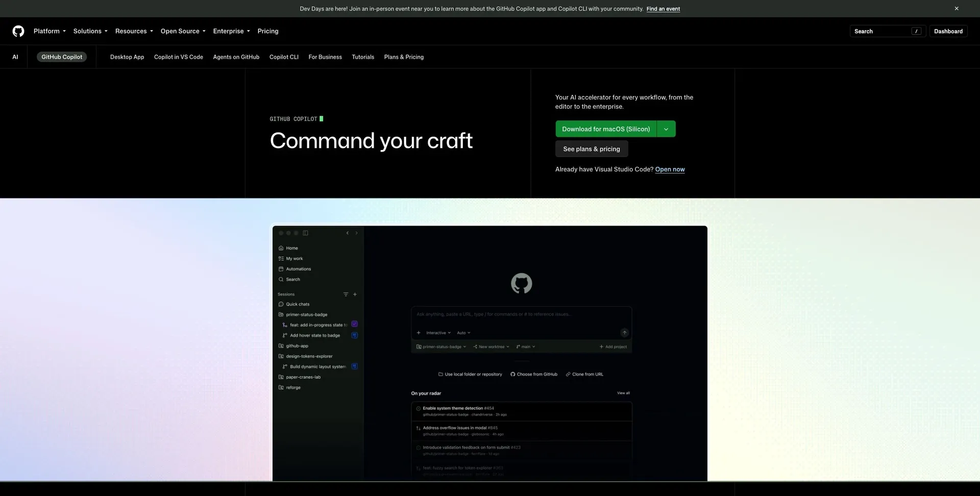Dismiss the Dev Days announcement banner
Viewport: 980px width, 496px height.
957,9
